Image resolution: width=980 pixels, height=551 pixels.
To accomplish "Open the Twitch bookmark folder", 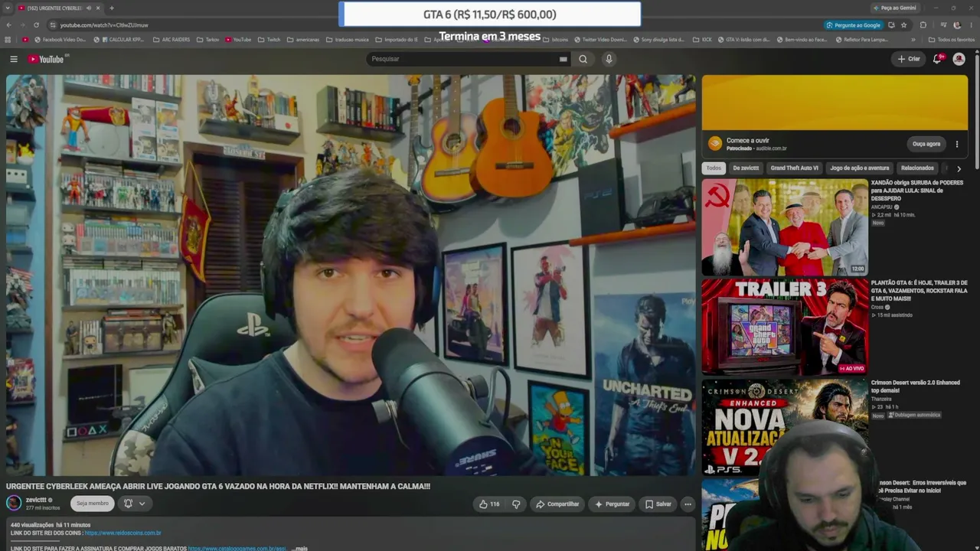I will [x=269, y=40].
